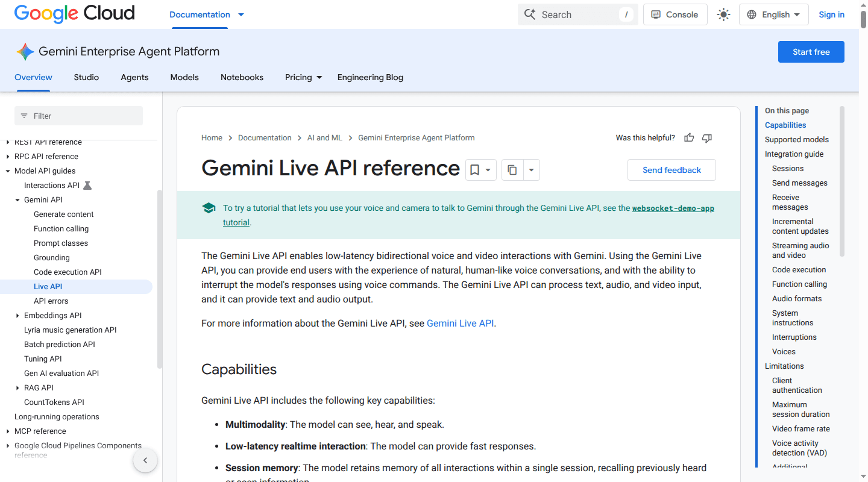This screenshot has height=482, width=868.
Task: Click the Start free button
Action: (x=811, y=52)
